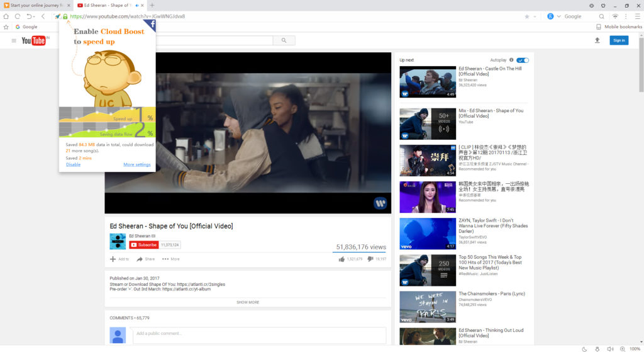Dislike the video with thumbs down
The width and height of the screenshot is (644, 352).
pos(370,259)
